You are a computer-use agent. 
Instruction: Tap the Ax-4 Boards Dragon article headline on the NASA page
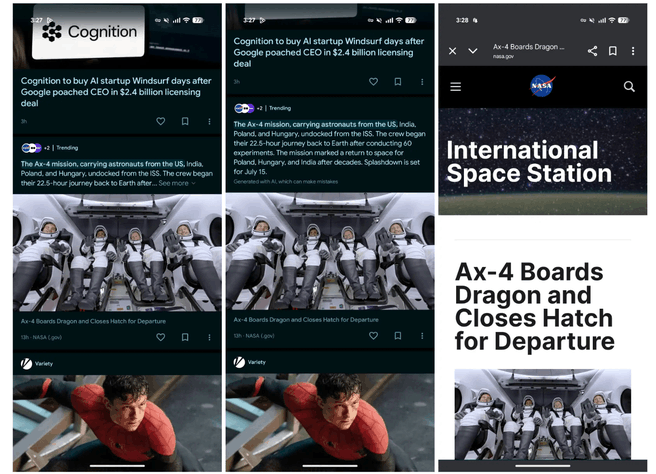click(534, 306)
